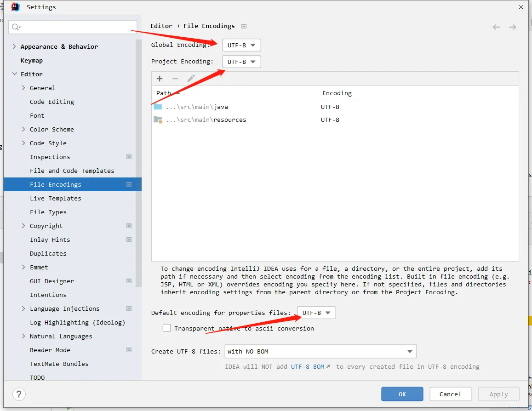Click the Cancel button
Image resolution: width=532 pixels, height=411 pixels.
click(x=450, y=394)
